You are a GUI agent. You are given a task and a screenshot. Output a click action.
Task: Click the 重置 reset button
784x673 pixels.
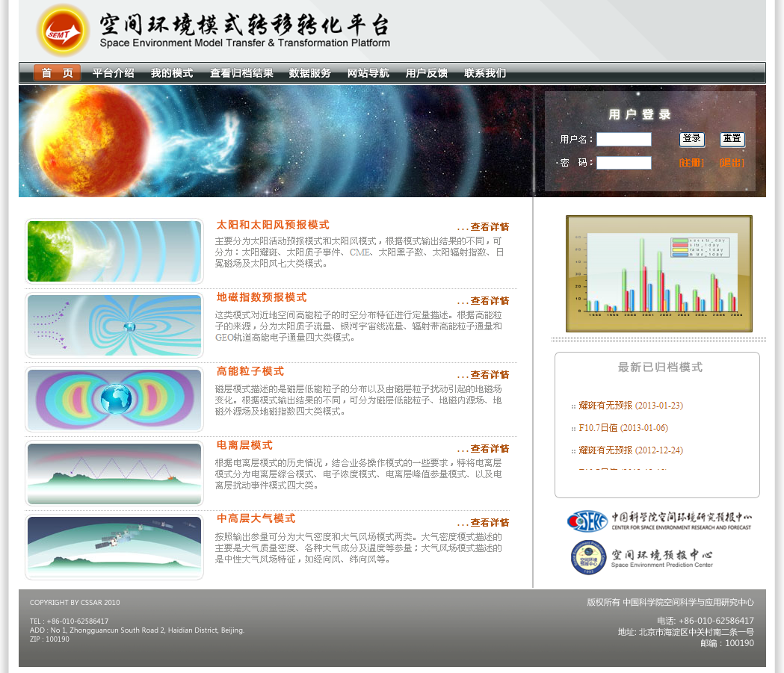[x=732, y=139]
